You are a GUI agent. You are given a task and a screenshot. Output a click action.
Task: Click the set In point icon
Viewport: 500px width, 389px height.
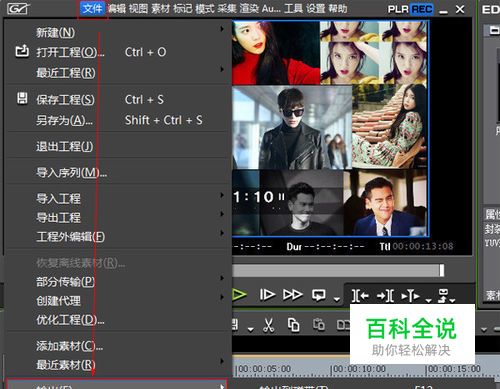coord(360,296)
